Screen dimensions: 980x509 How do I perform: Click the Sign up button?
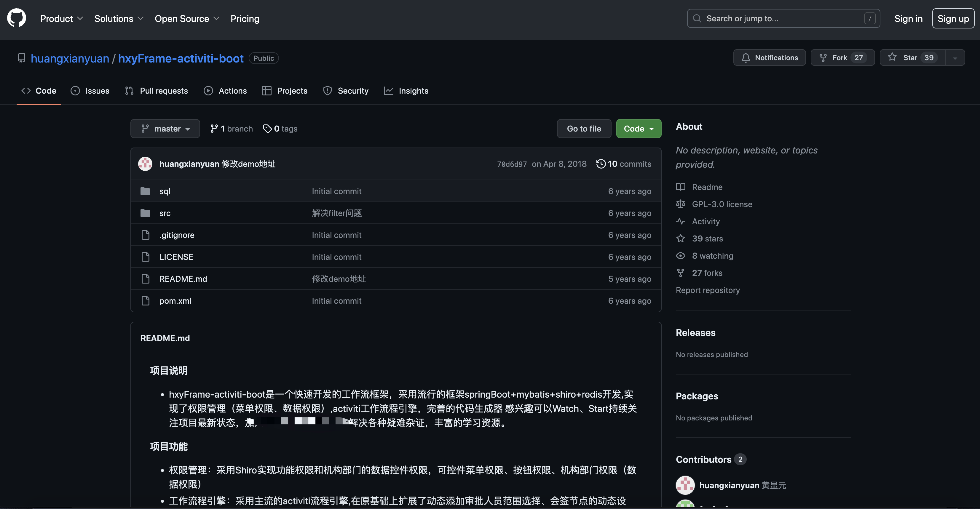click(x=953, y=19)
